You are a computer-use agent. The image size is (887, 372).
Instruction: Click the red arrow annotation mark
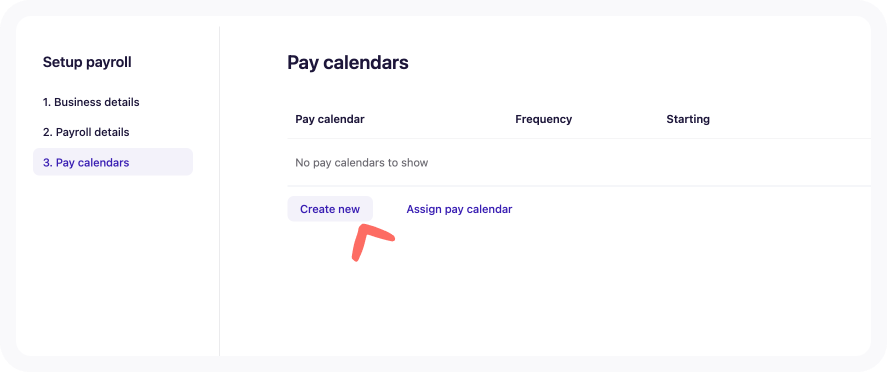click(x=369, y=241)
